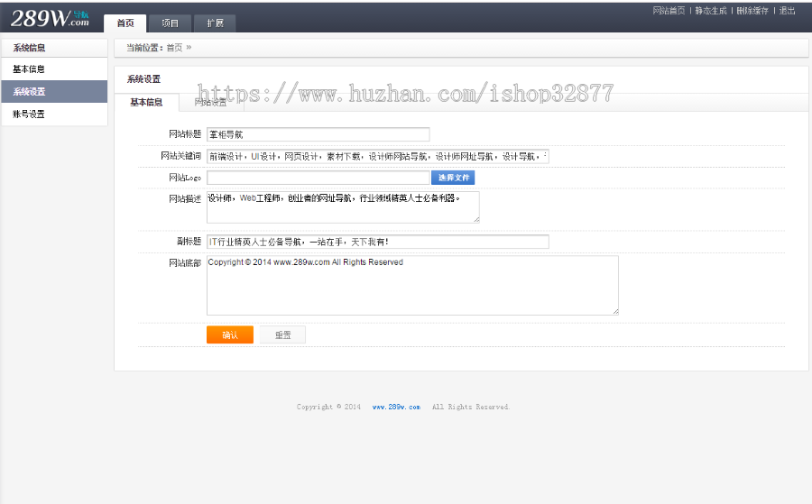Click 静态生成 link in header

tap(711, 10)
